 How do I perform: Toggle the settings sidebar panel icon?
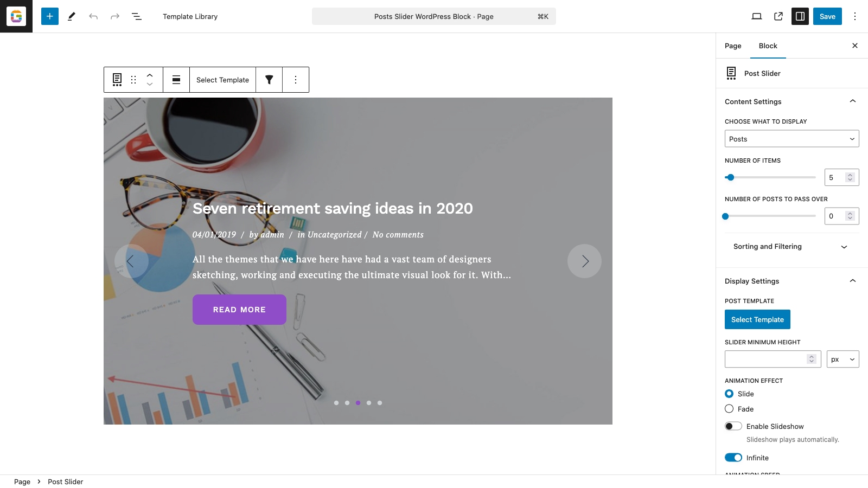pyautogui.click(x=800, y=16)
